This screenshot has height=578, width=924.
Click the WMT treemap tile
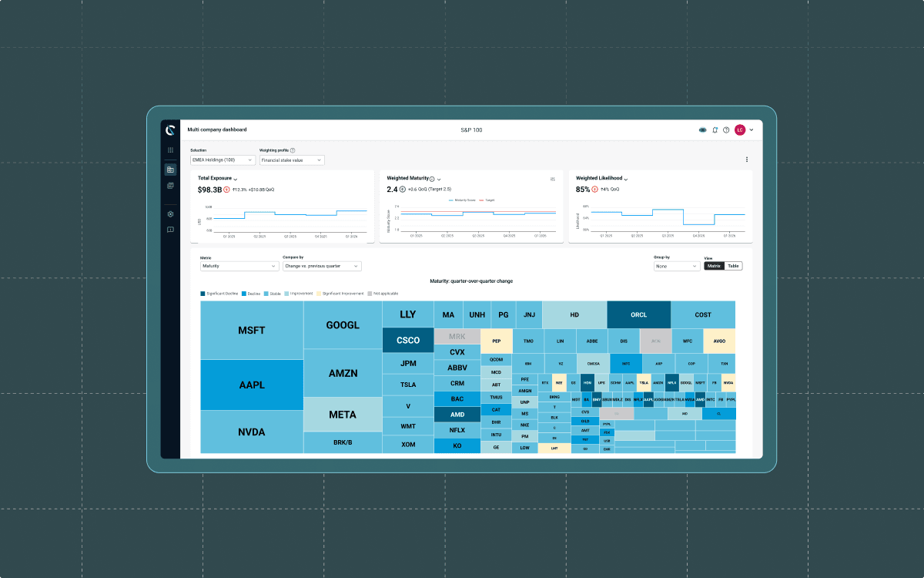pyautogui.click(x=408, y=425)
